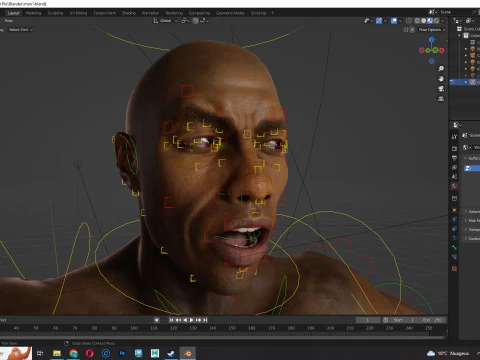Jump to timeline end frame
Viewport: 480px width, 360px height.
(205, 320)
